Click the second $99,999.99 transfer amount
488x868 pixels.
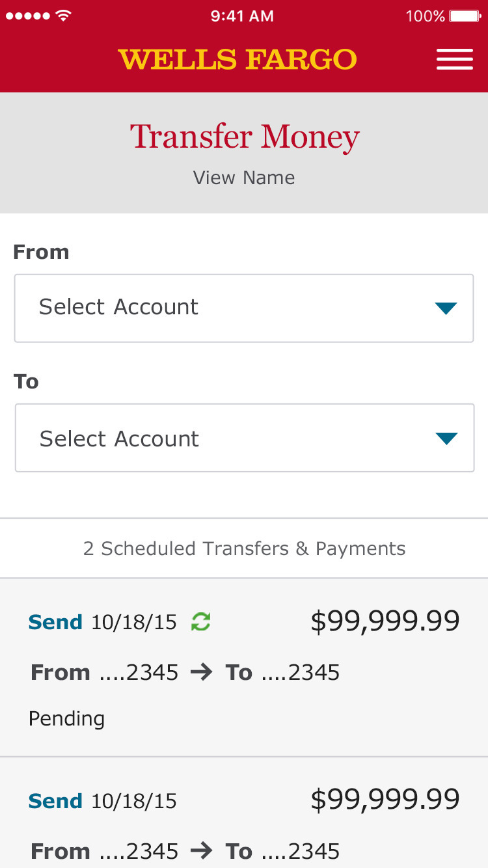pos(385,800)
